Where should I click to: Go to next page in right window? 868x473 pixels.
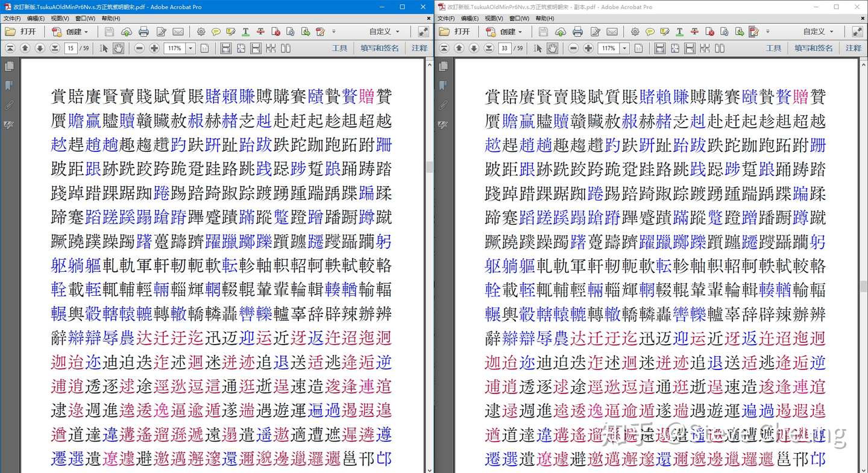[x=474, y=48]
